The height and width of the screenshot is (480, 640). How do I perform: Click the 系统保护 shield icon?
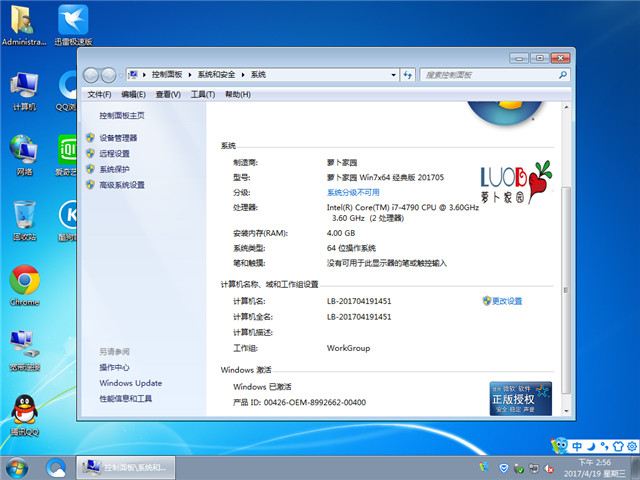click(90, 169)
